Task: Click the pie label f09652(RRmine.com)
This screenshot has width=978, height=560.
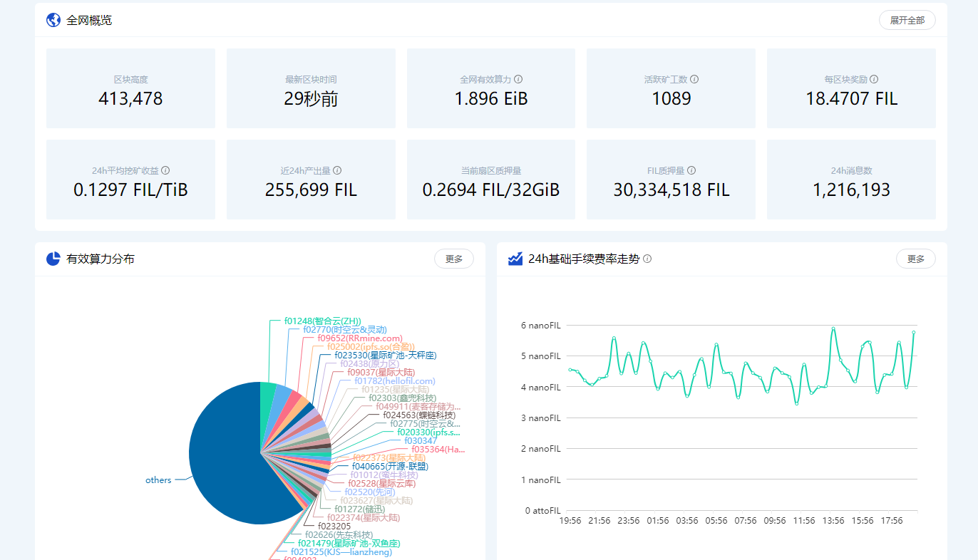Action: point(360,338)
